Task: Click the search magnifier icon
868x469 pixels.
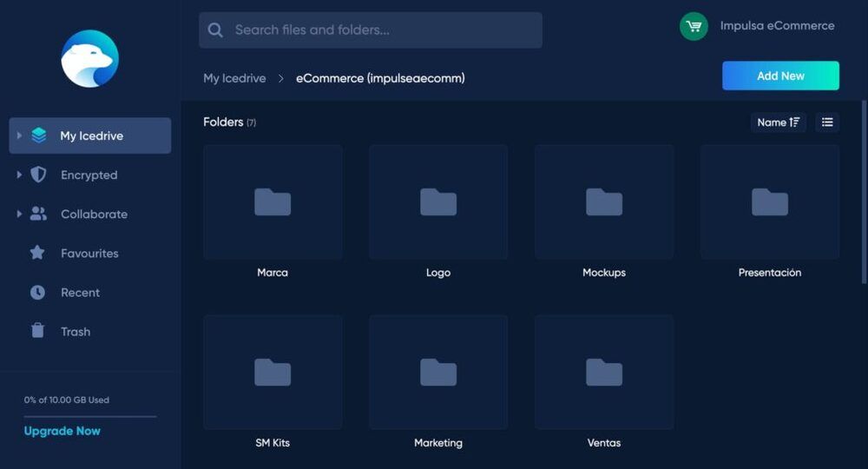Action: (215, 30)
